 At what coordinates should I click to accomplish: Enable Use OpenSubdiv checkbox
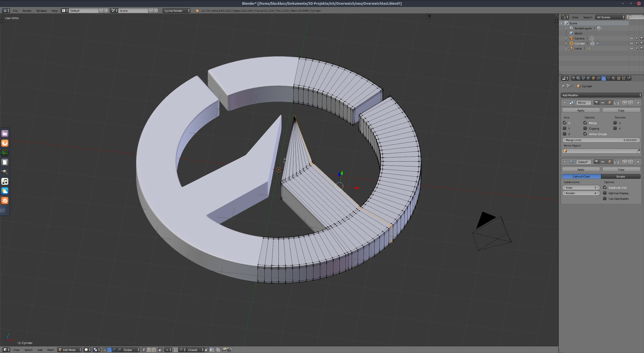tap(605, 199)
